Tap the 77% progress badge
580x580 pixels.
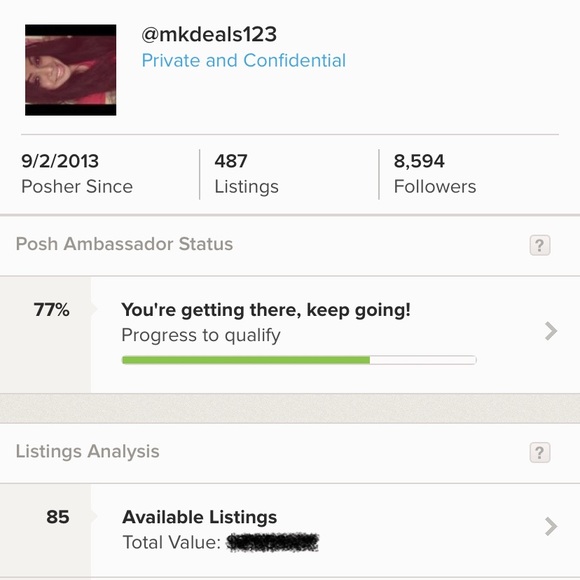click(x=51, y=310)
